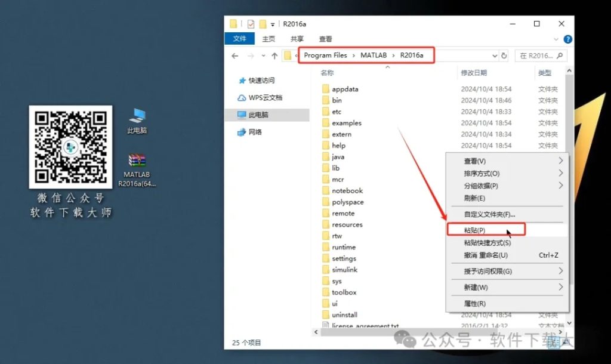This screenshot has width=611, height=364.
Task: Open the toolbox folder in the file list
Action: click(343, 292)
